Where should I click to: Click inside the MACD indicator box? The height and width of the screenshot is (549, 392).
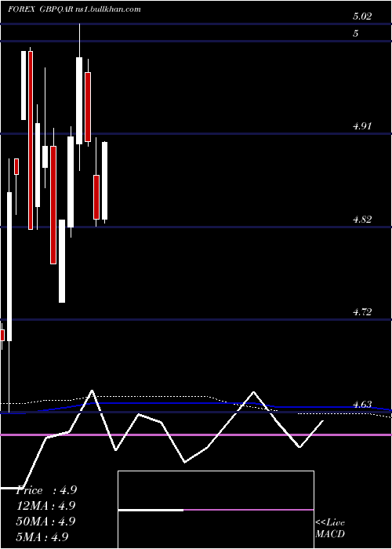click(216, 510)
